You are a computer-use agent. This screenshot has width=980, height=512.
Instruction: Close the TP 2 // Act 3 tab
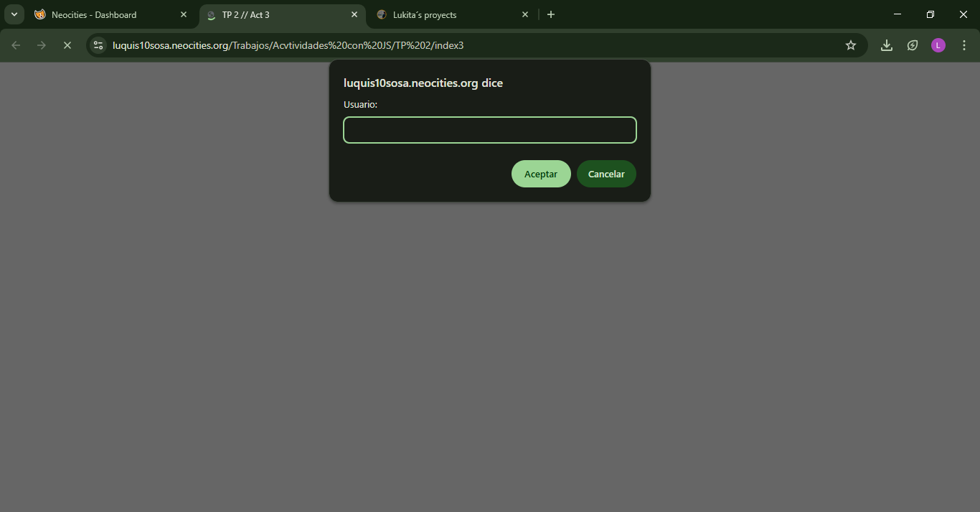354,14
